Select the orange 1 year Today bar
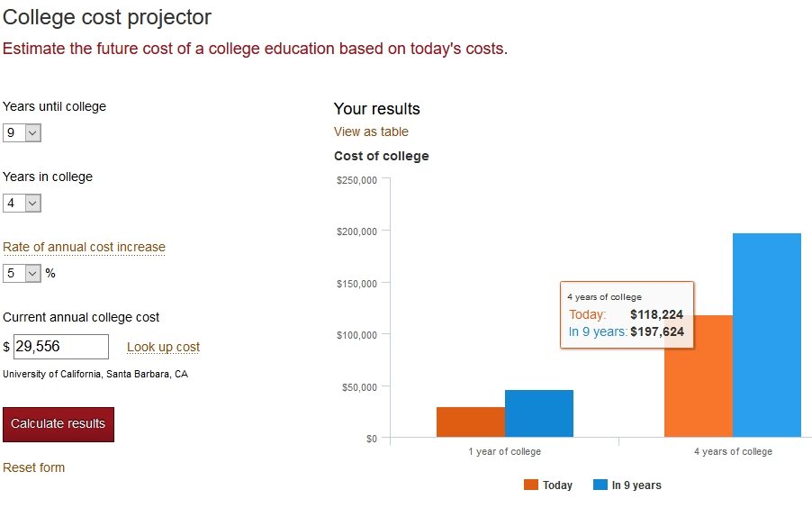This screenshot has width=812, height=508. 471,422
